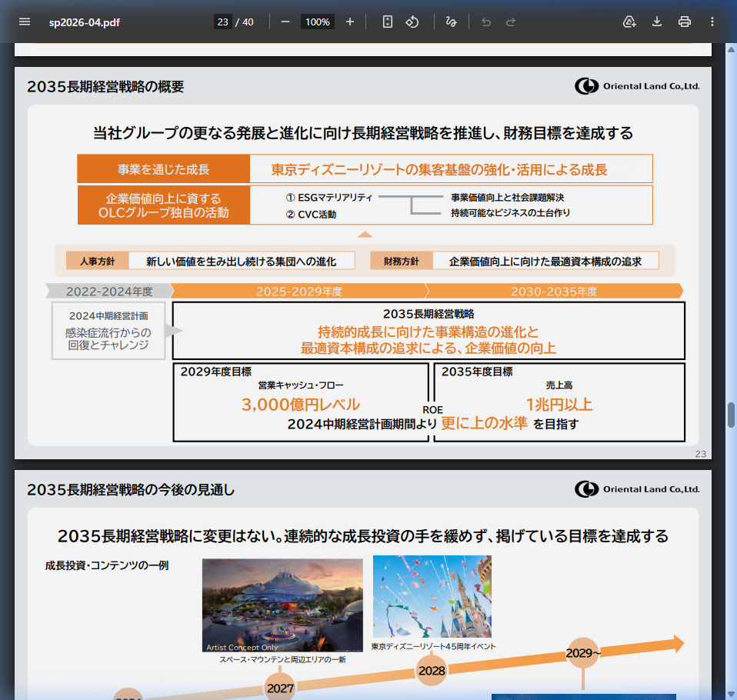Click the 2022-2024年度 timeline arrow
Image resolution: width=737 pixels, height=700 pixels.
(109, 291)
